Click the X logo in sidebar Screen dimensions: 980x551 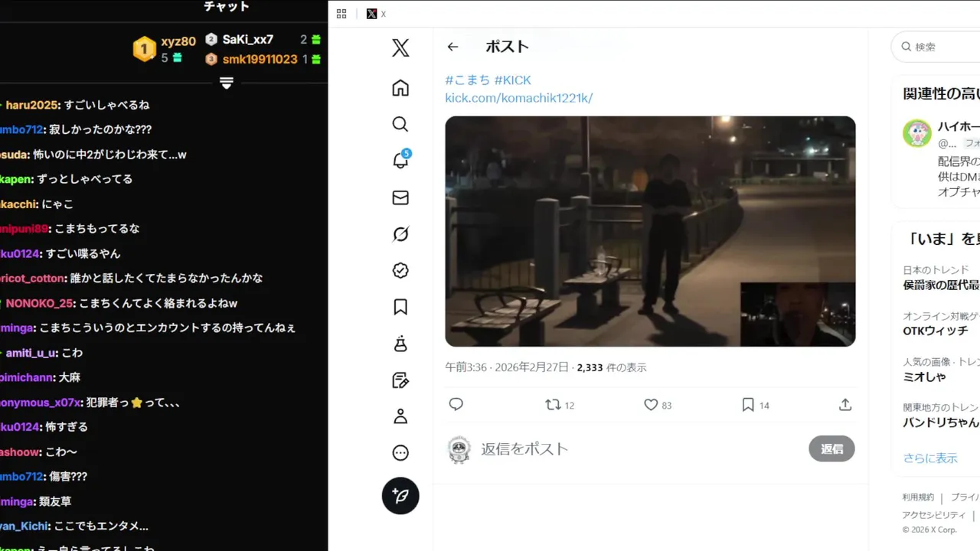tap(400, 48)
